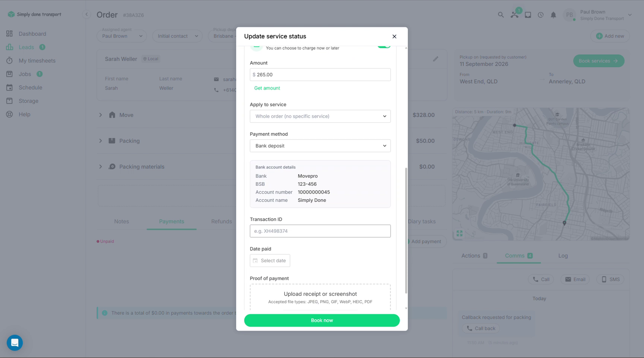Click the Book services button
This screenshot has height=358, width=644.
click(599, 61)
